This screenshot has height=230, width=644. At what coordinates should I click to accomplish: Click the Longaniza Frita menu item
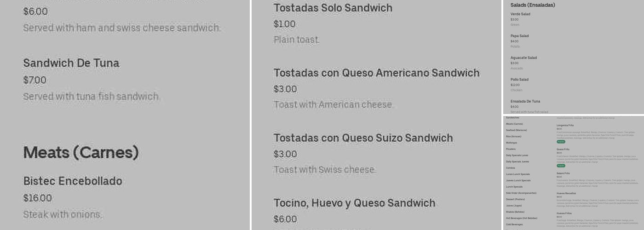pos(565,125)
